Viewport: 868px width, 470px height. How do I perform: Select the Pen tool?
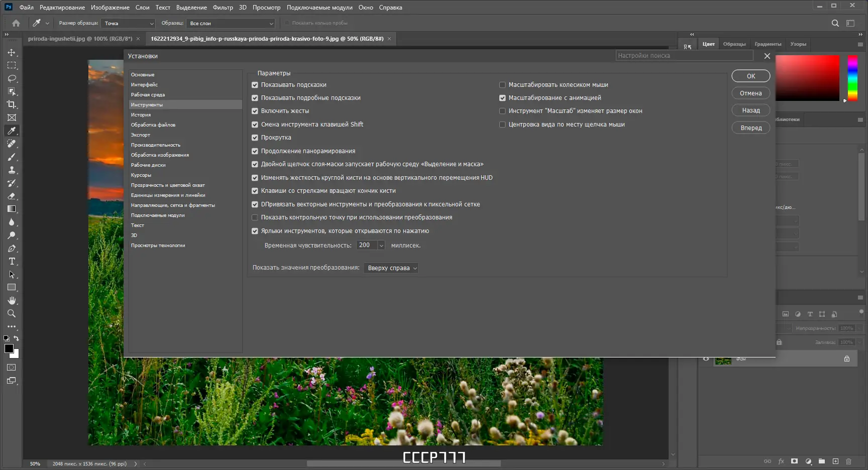click(x=12, y=248)
